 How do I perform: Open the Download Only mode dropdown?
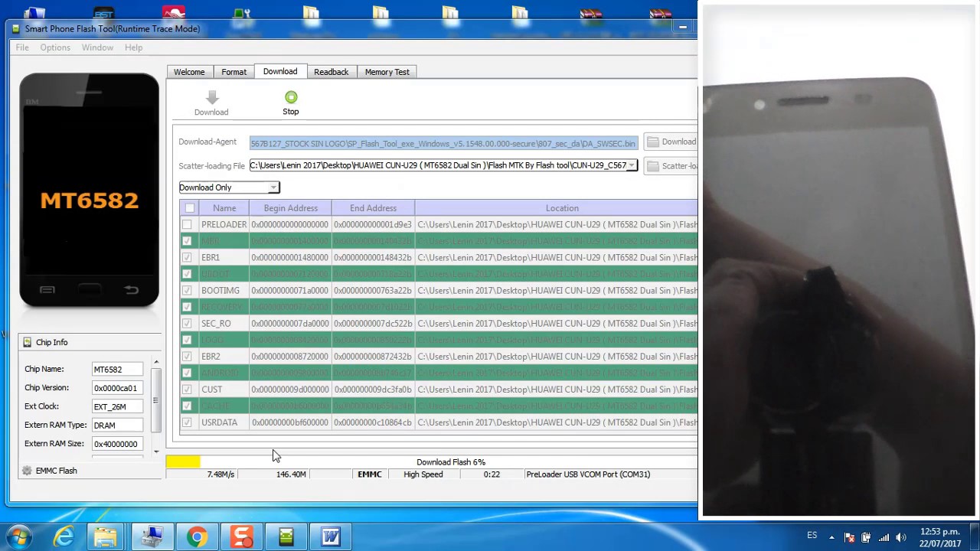tap(229, 187)
